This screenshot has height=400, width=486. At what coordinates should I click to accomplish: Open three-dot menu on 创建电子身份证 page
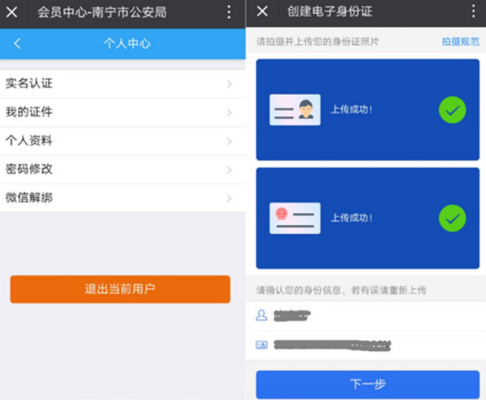(x=473, y=11)
